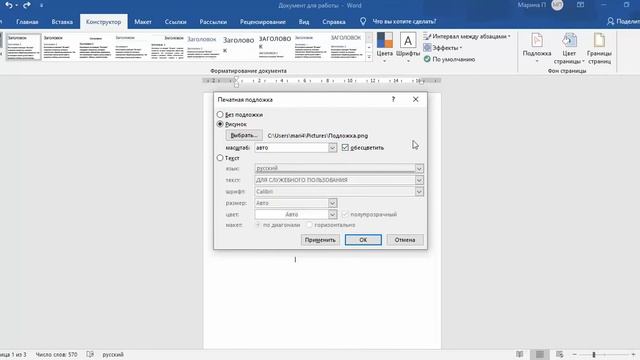This screenshot has height=360, width=640.
Task: Open the Шрифты theme fonts icon
Action: click(x=408, y=40)
